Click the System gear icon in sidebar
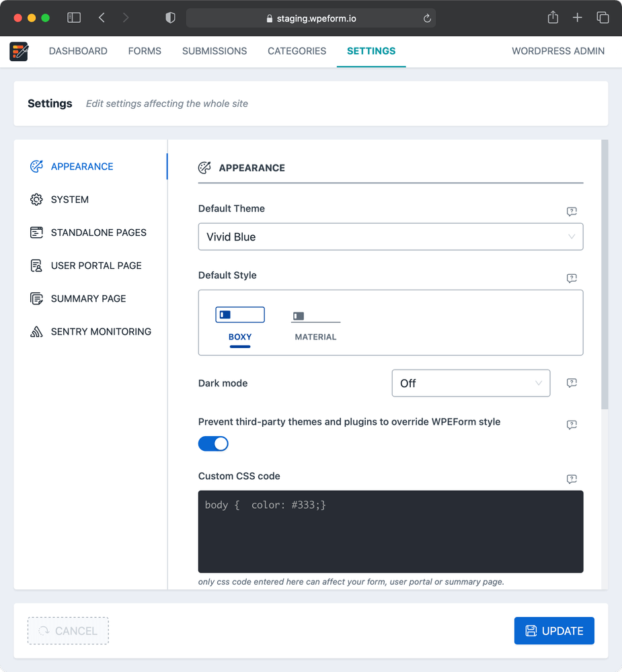 tap(36, 200)
